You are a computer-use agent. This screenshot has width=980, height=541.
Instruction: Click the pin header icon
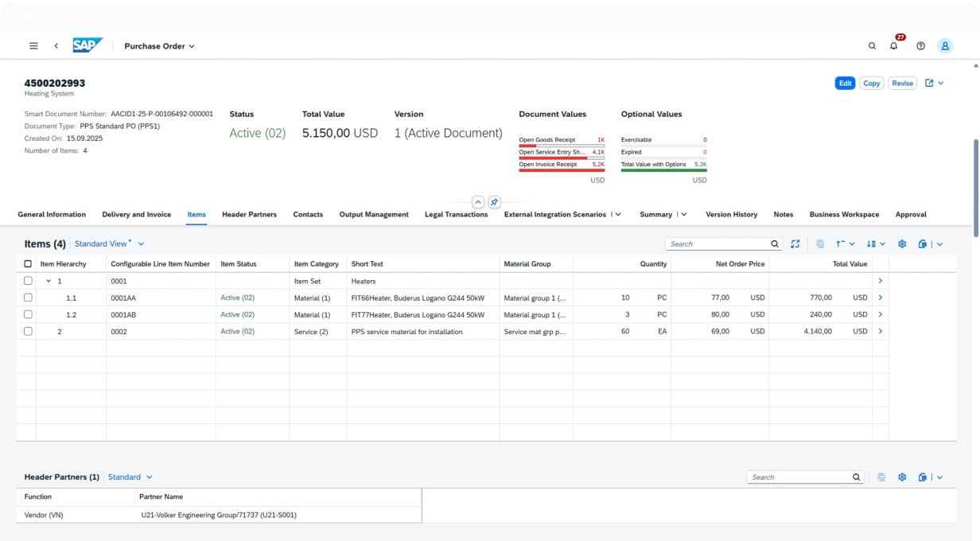pyautogui.click(x=494, y=202)
